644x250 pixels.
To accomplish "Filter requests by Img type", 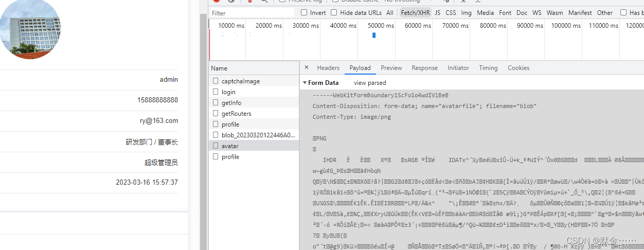I will tap(467, 13).
